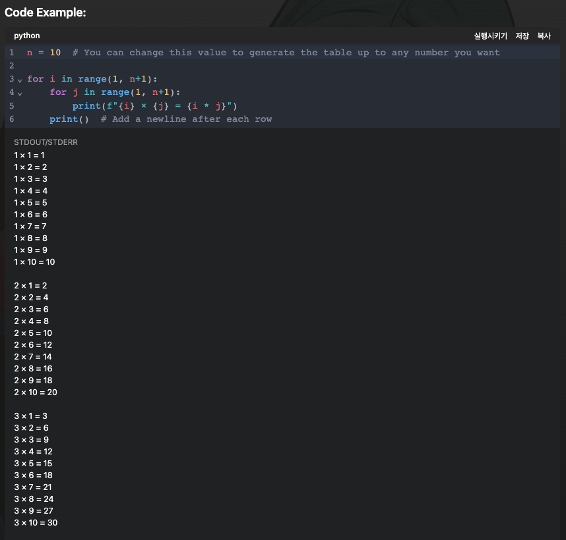Image resolution: width=566 pixels, height=540 pixels.
Task: Click the 'print()' call on line 6
Action: [x=69, y=119]
